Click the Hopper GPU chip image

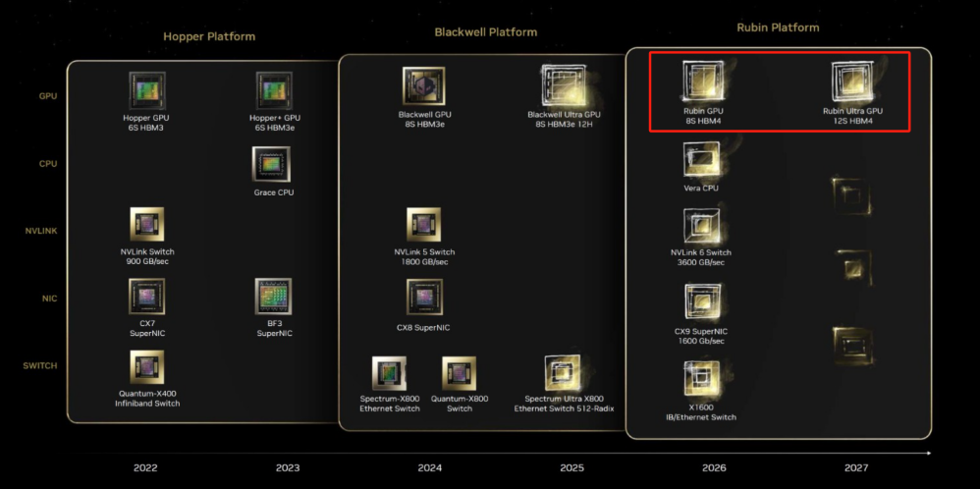147,90
